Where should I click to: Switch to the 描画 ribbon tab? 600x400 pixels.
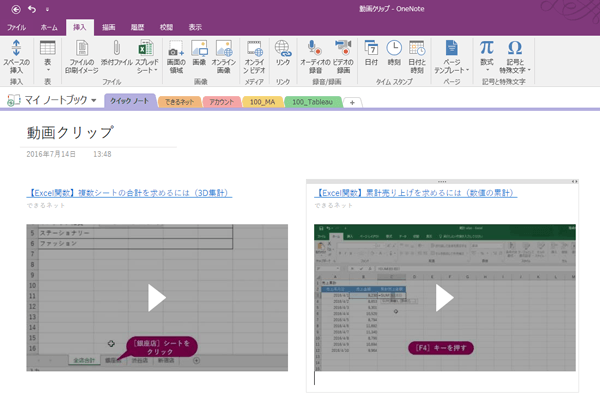[109, 27]
